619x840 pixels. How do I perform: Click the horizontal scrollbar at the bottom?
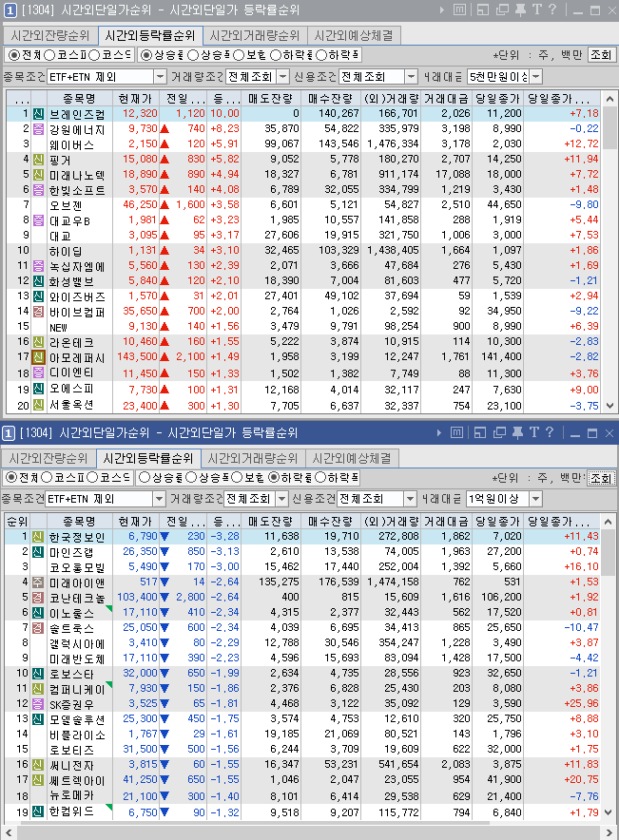[309, 832]
